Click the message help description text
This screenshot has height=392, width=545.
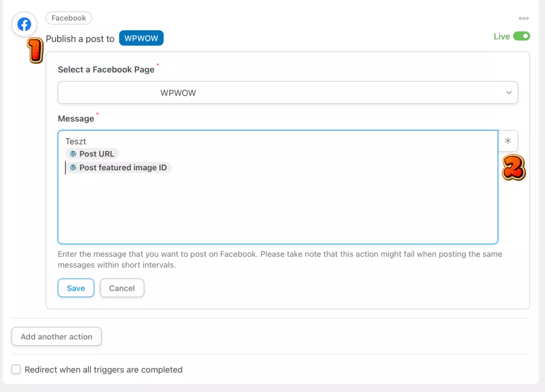click(280, 260)
